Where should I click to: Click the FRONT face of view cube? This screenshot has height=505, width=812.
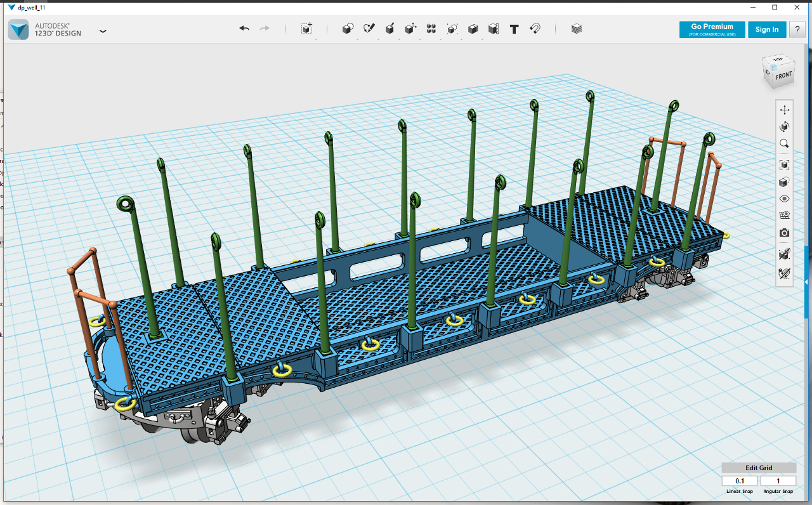click(783, 76)
